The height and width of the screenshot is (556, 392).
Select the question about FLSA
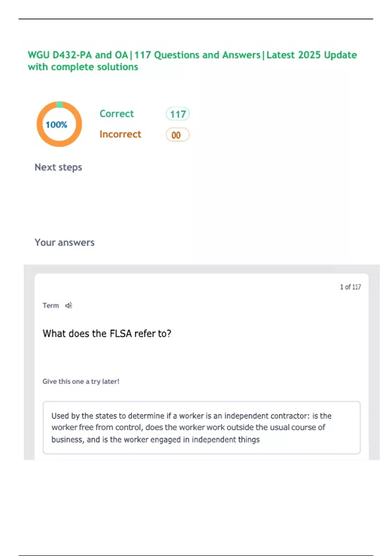[x=107, y=333]
